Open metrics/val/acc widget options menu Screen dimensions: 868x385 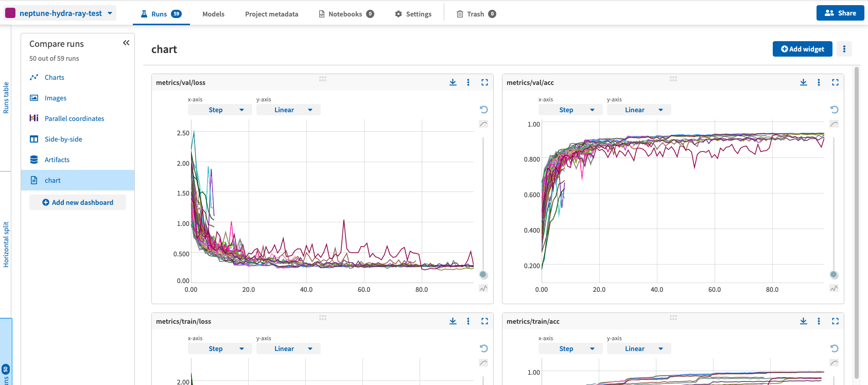819,82
